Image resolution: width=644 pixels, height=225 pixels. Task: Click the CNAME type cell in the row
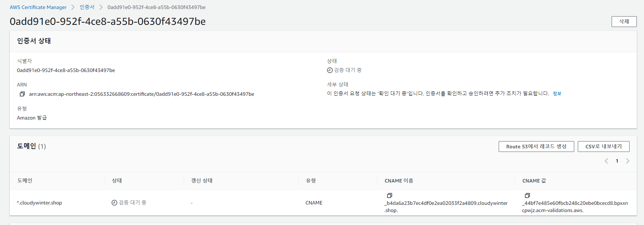(314, 203)
